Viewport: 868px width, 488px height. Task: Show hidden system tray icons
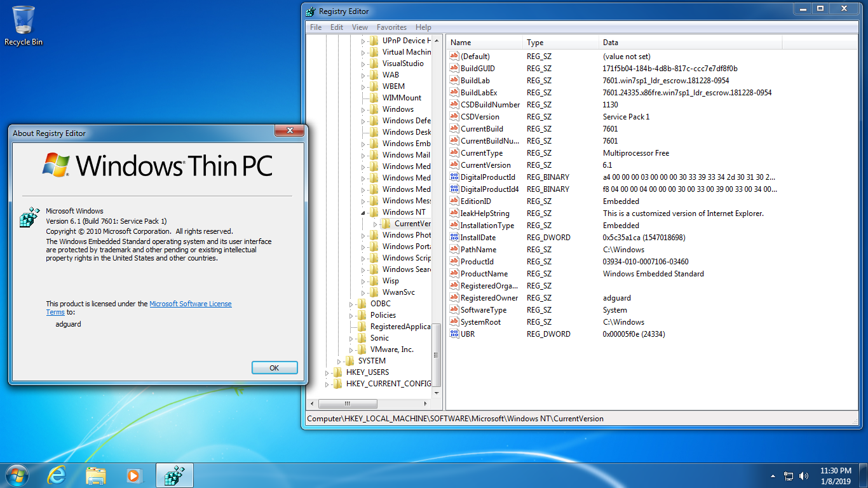point(773,475)
